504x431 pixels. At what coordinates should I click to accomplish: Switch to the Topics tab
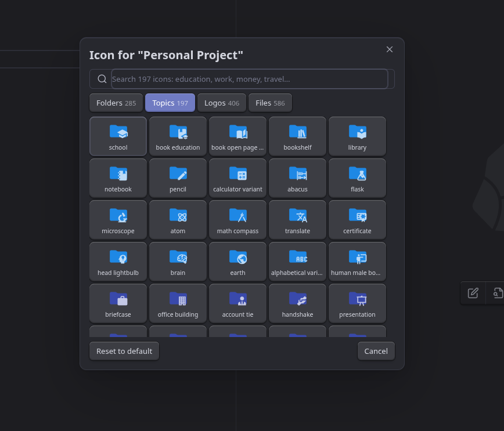pyautogui.click(x=170, y=103)
